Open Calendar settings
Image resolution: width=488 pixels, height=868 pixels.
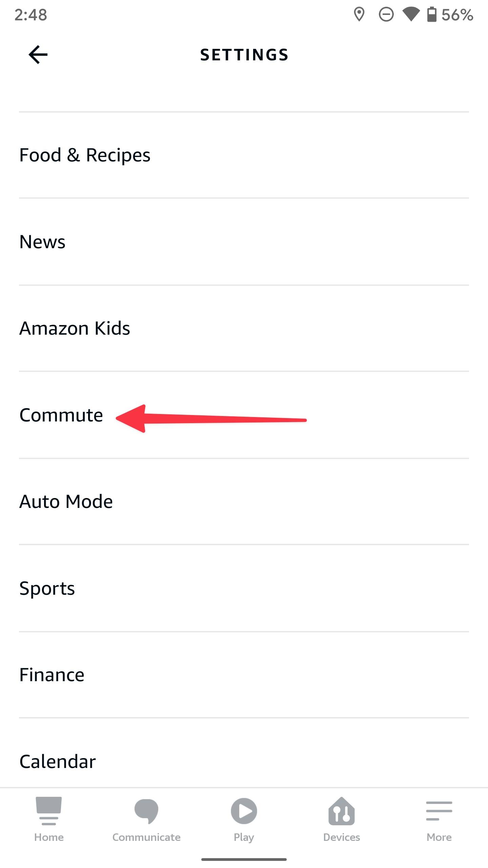pos(58,762)
